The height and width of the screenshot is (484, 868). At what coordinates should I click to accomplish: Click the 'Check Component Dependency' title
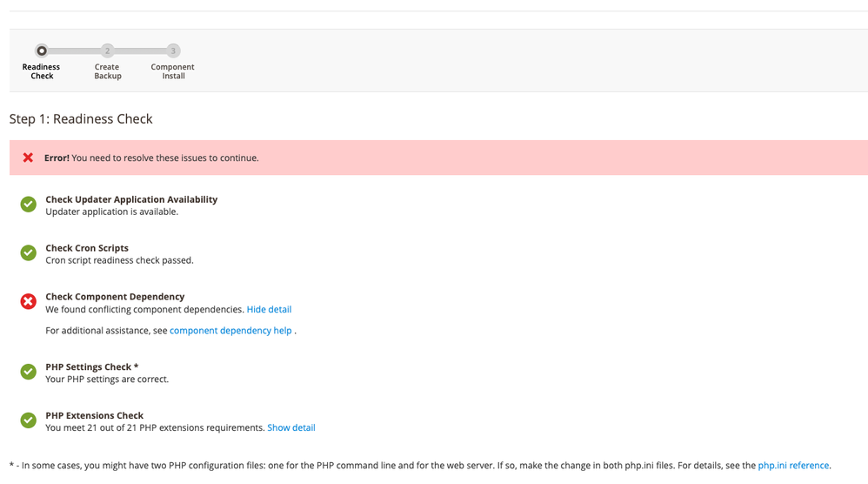(115, 297)
